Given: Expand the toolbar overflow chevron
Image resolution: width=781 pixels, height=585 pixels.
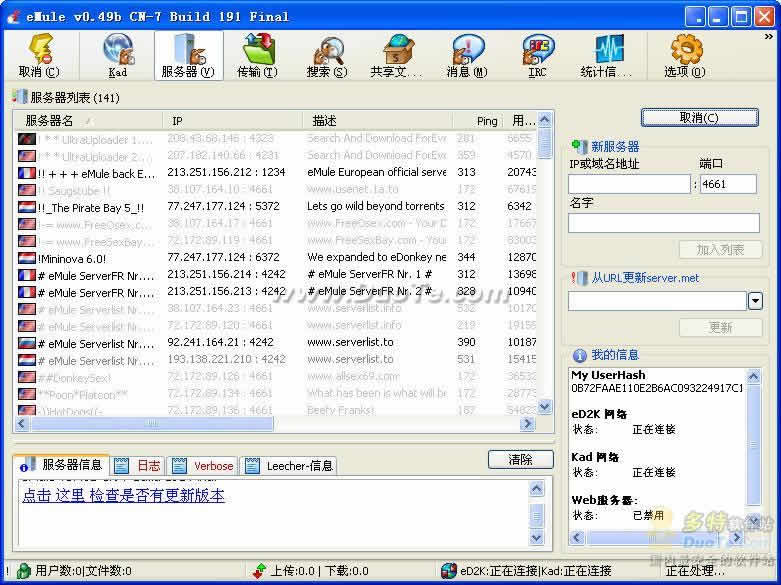Looking at the screenshot, I should 768,36.
